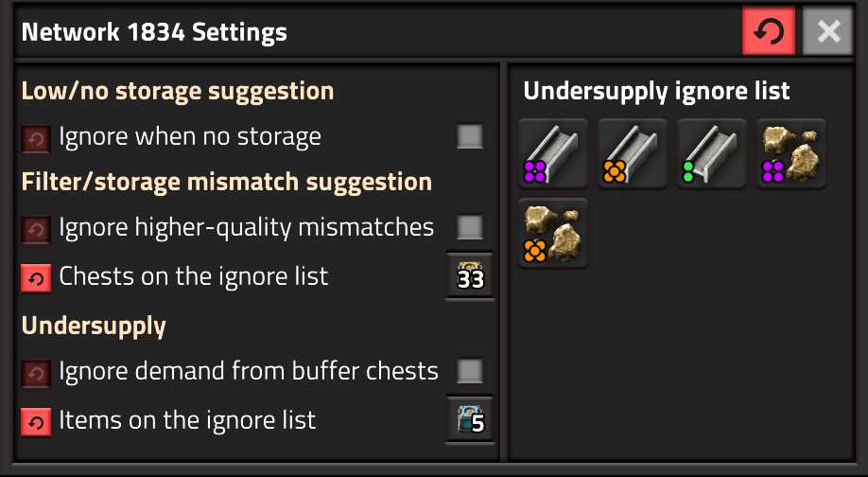Image resolution: width=868 pixels, height=477 pixels.
Task: Open the 33 ignored chests list
Action: coord(470,276)
